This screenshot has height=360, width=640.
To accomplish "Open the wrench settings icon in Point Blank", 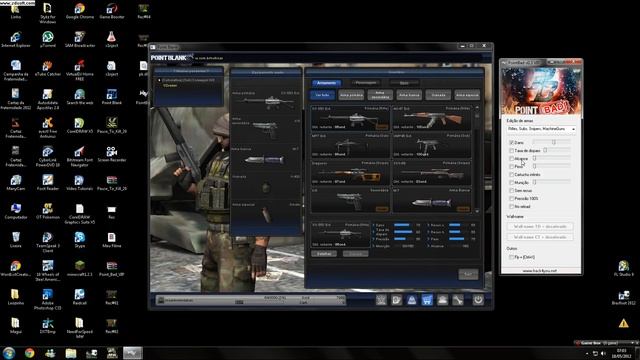I will [458, 300].
